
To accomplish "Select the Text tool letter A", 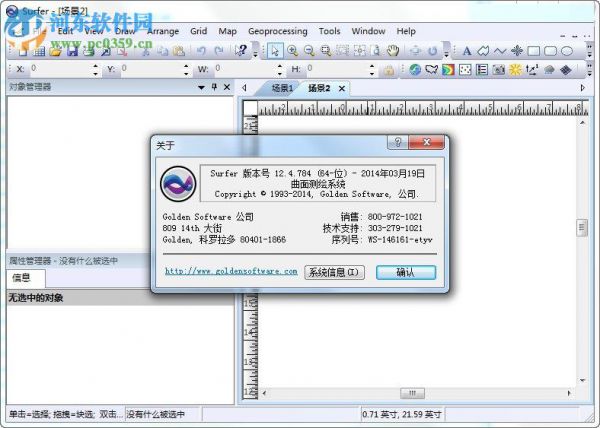I will pos(466,51).
